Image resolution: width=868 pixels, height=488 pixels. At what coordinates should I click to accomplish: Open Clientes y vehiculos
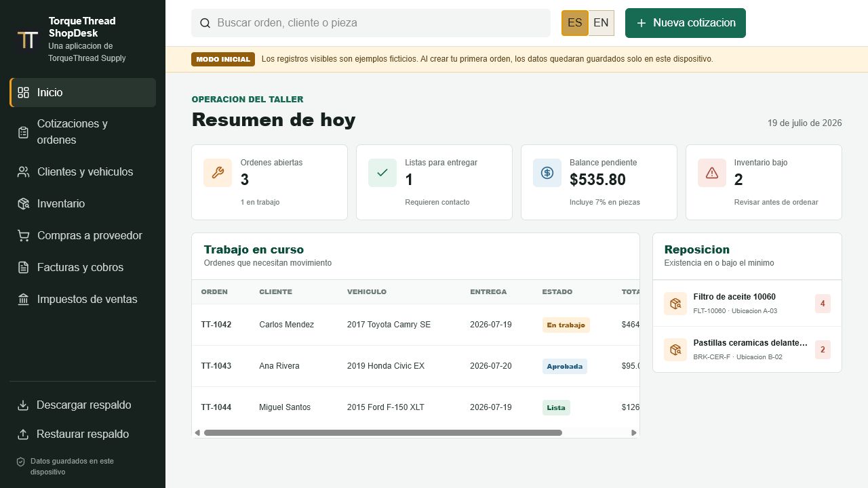(83, 172)
